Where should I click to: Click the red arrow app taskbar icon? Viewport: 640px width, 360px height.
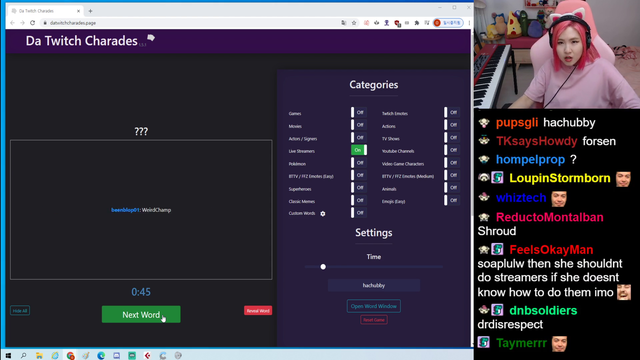(147, 356)
